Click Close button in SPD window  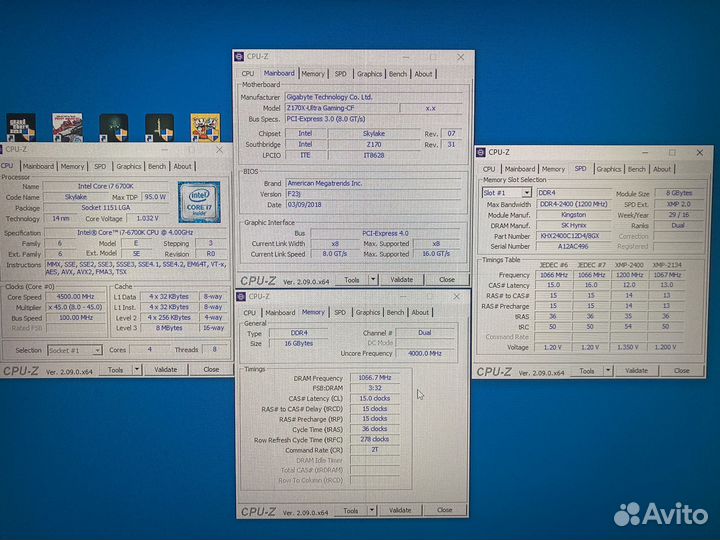(682, 370)
